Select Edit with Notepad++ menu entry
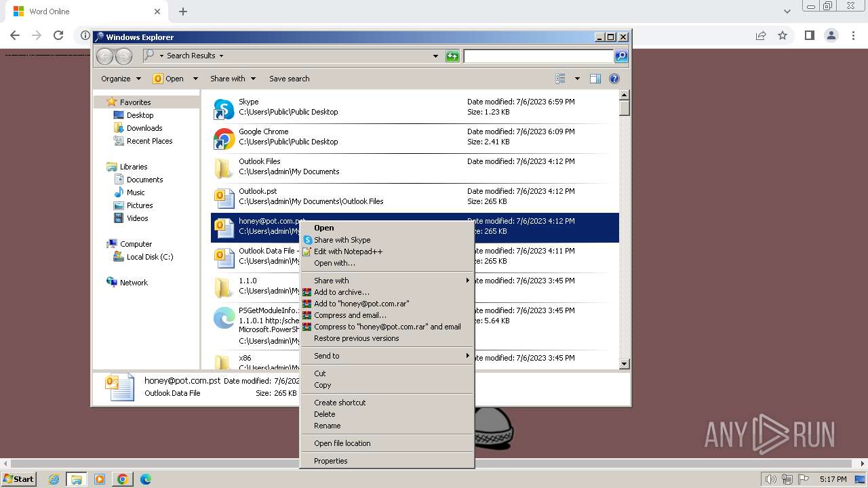 click(x=387, y=251)
